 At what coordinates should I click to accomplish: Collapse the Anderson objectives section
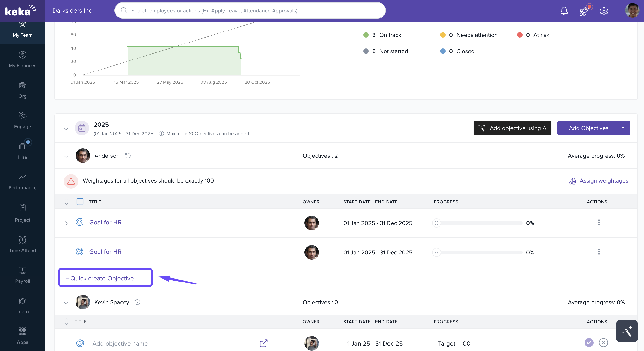66,156
